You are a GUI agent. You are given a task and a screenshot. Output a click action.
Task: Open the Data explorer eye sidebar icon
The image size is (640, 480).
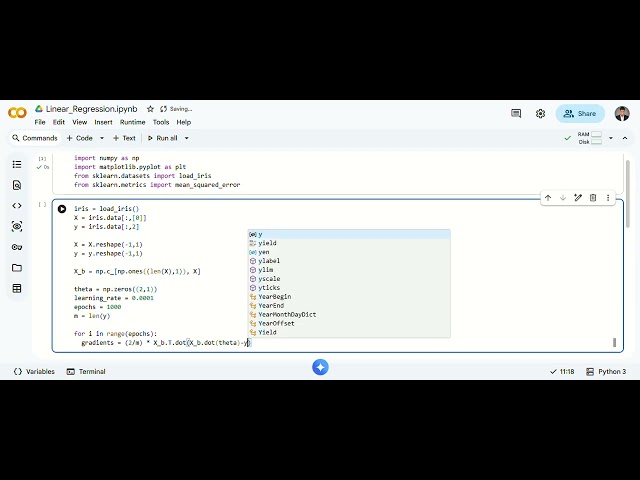(17, 227)
